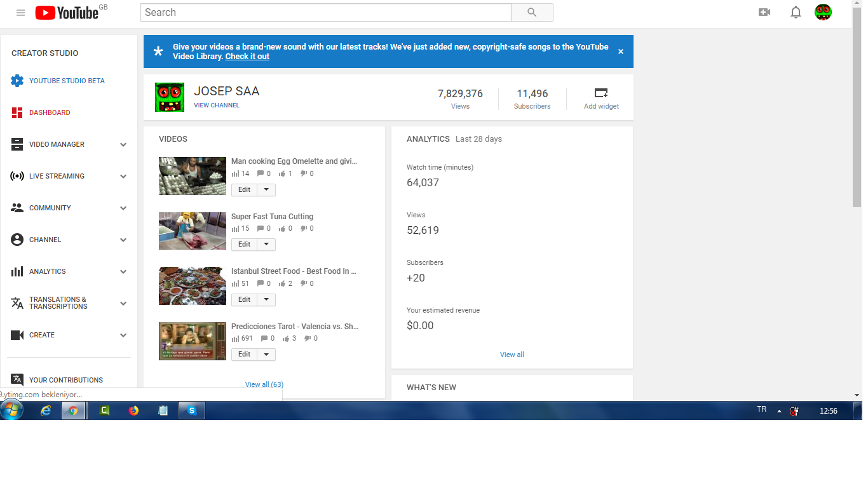Viewport: 868px width, 488px height.
Task: Edit the Istanbul Street Food video
Action: tap(245, 299)
